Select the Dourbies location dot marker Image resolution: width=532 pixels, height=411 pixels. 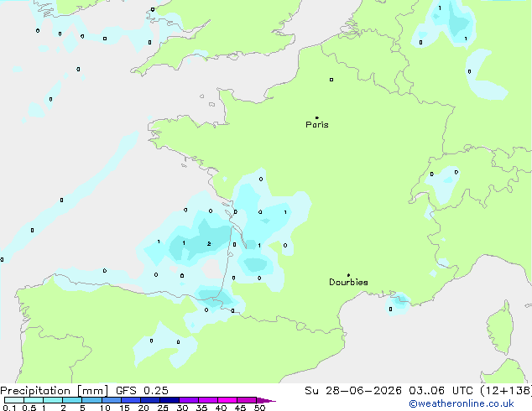[348, 275]
